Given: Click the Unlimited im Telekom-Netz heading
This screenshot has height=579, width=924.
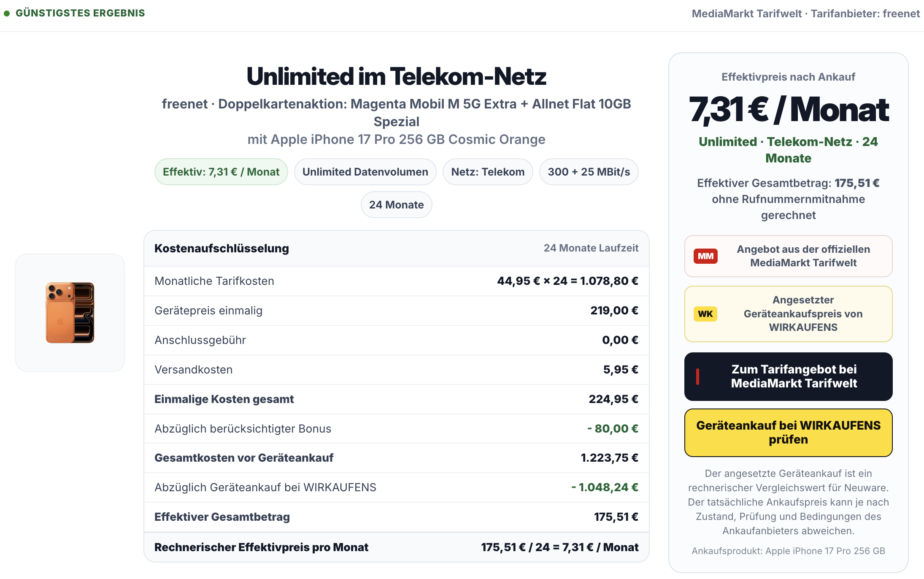Looking at the screenshot, I should pyautogui.click(x=397, y=76).
